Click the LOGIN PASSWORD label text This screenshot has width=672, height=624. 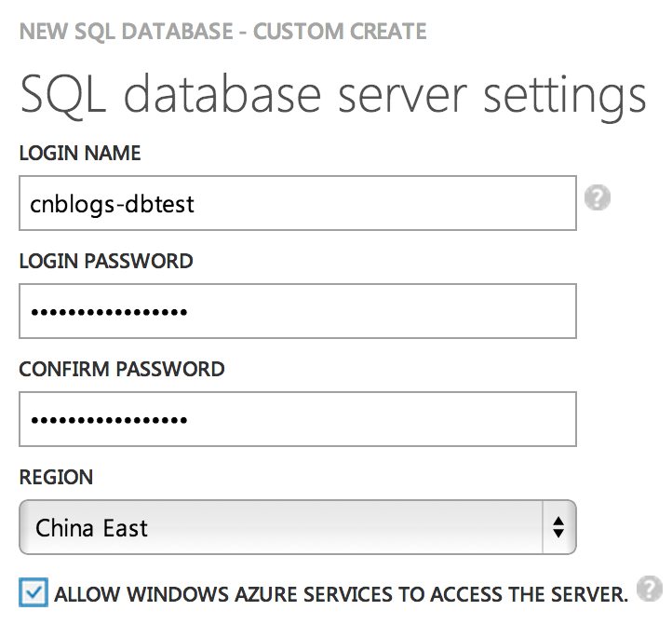(x=106, y=262)
